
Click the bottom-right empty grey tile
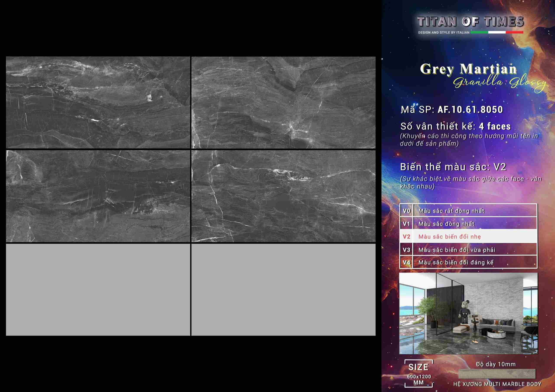[283, 290]
